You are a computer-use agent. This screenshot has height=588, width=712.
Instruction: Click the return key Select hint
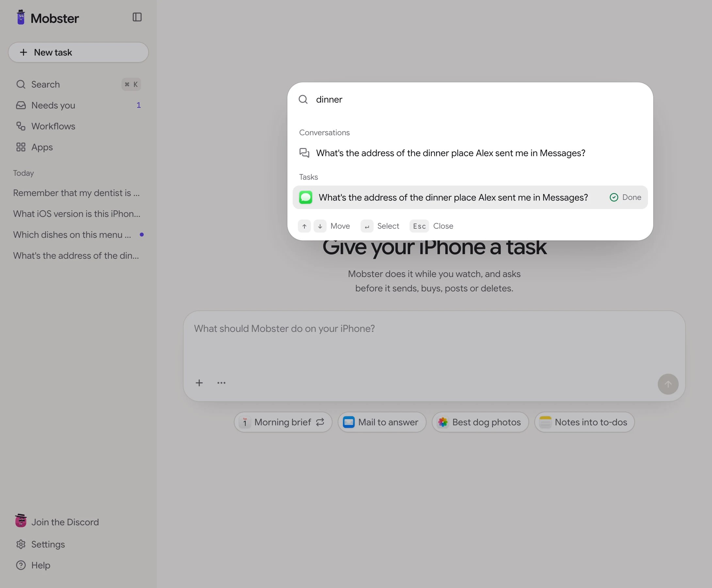[x=367, y=226]
